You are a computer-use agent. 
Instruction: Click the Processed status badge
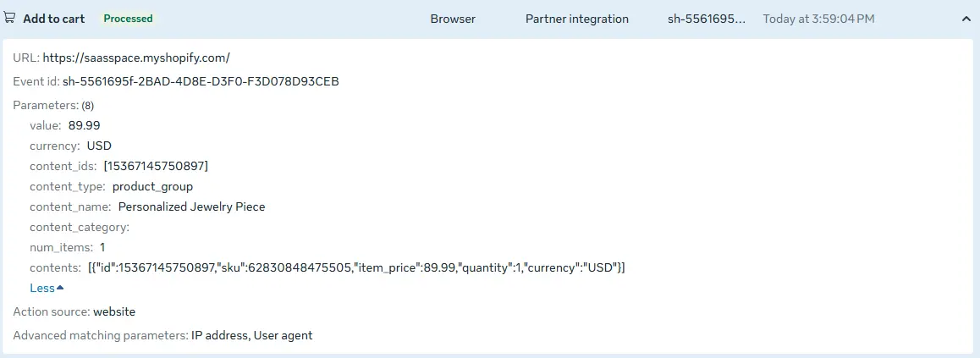(128, 19)
